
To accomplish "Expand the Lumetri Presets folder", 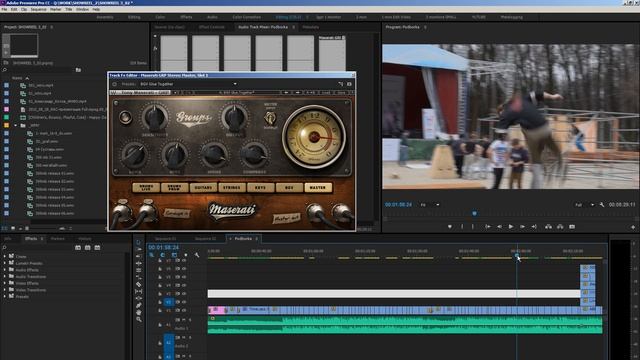I will pos(5,263).
